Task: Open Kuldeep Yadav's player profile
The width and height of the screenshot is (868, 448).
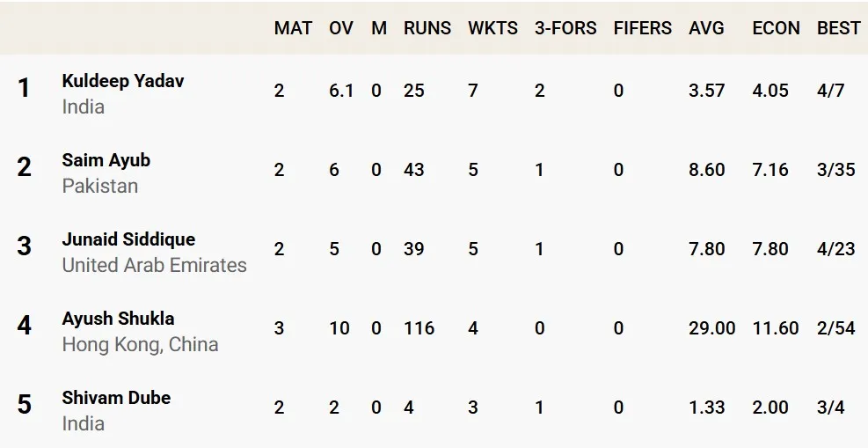Action: [x=123, y=81]
